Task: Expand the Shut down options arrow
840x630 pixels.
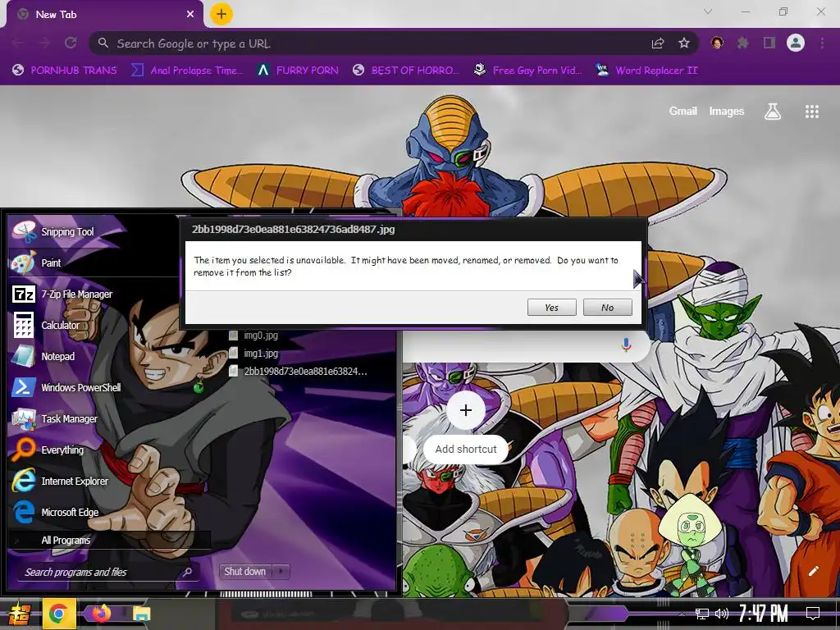Action: point(281,571)
